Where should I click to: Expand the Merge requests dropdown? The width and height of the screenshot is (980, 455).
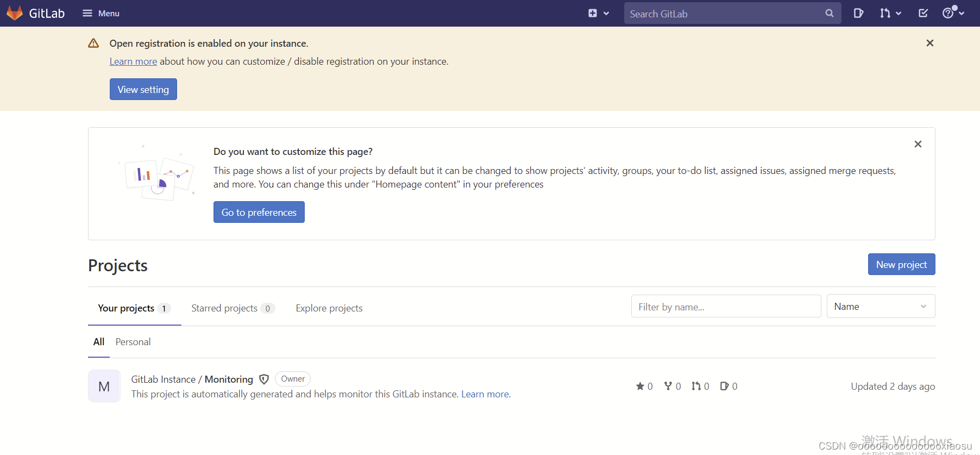pyautogui.click(x=890, y=13)
